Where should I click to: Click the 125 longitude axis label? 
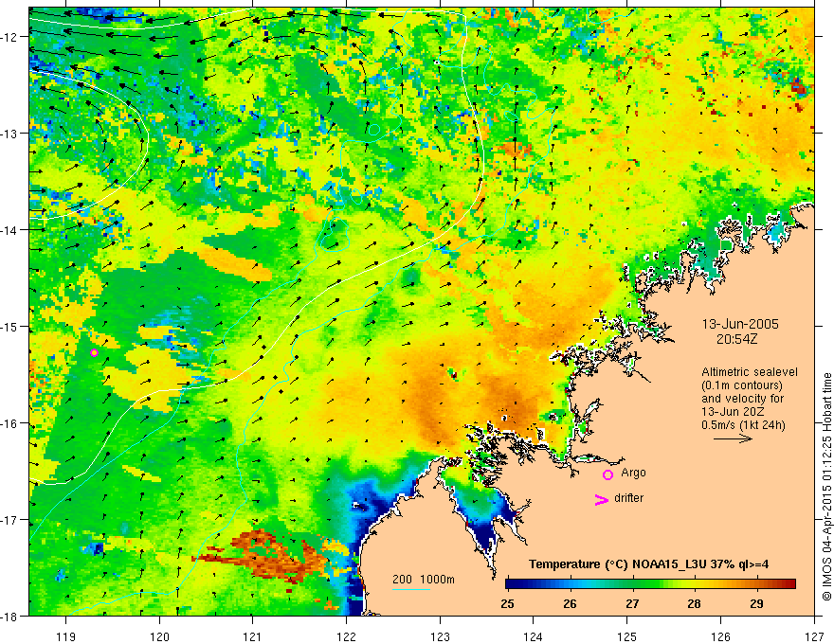627,636
